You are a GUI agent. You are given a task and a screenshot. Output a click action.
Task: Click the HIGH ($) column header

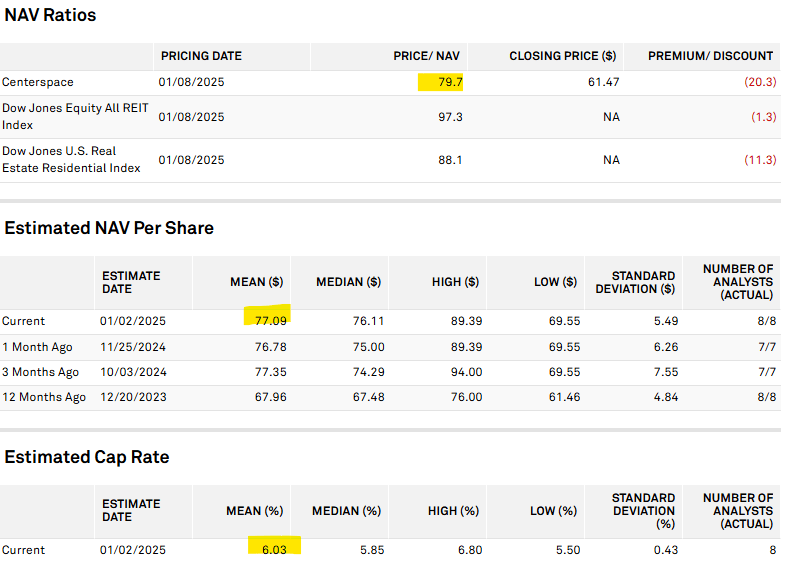click(455, 282)
